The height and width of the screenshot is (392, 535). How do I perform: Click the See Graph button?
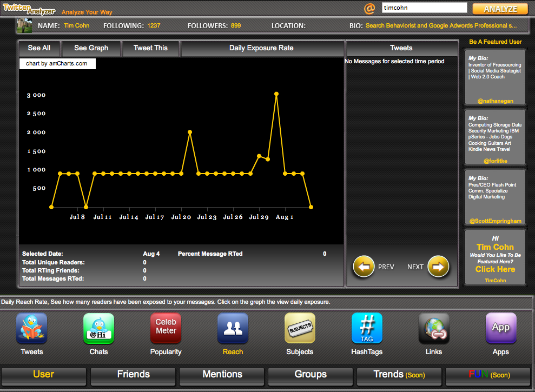tap(91, 48)
